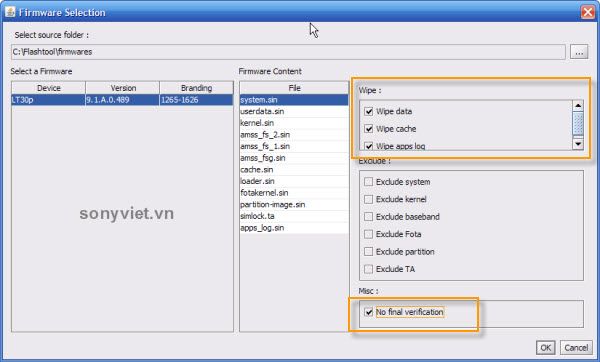
Task: Enable Exclude system checkbox
Action: [x=368, y=182]
